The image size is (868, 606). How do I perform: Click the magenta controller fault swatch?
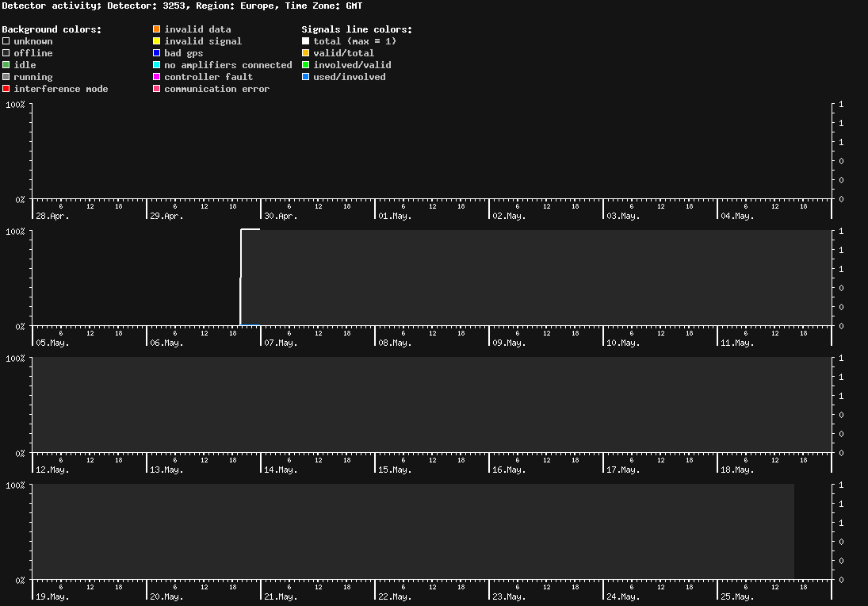(157, 77)
